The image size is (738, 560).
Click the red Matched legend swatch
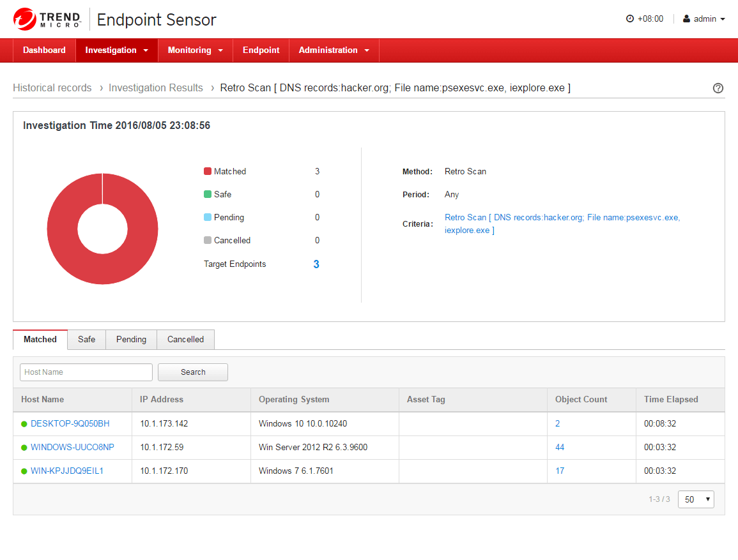click(208, 171)
